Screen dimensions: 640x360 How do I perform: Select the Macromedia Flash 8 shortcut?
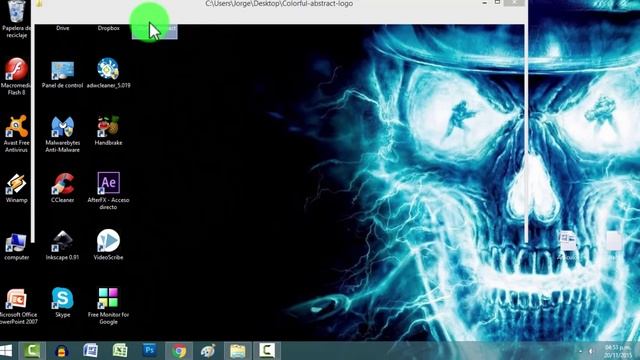pos(16,76)
